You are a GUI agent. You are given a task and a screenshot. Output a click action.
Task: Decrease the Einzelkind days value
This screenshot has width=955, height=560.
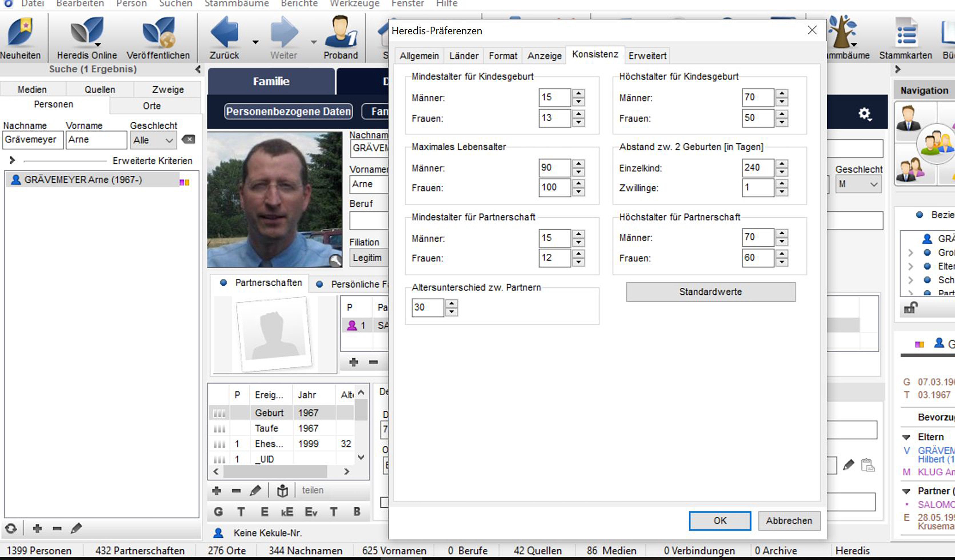782,172
